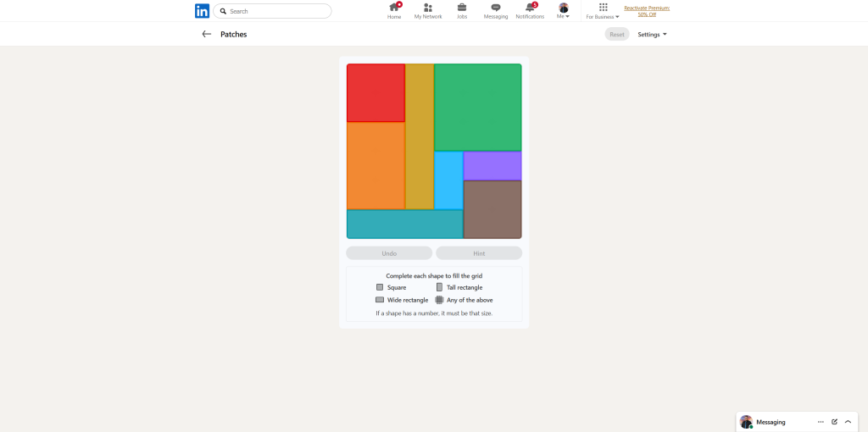Click the Patches page title

click(x=234, y=34)
